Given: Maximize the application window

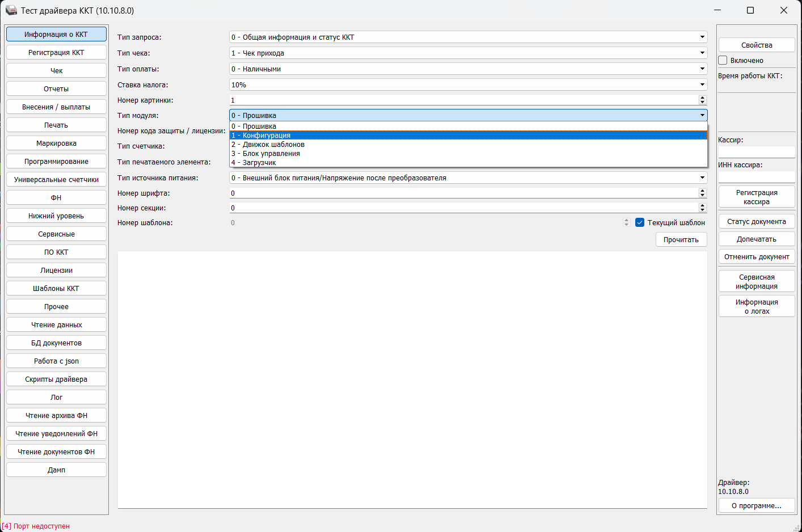Looking at the screenshot, I should click(750, 10).
